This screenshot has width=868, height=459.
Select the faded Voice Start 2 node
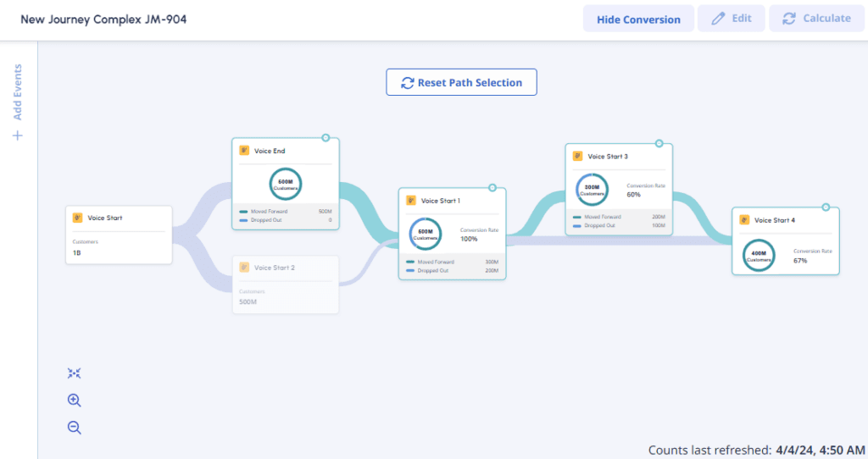286,285
